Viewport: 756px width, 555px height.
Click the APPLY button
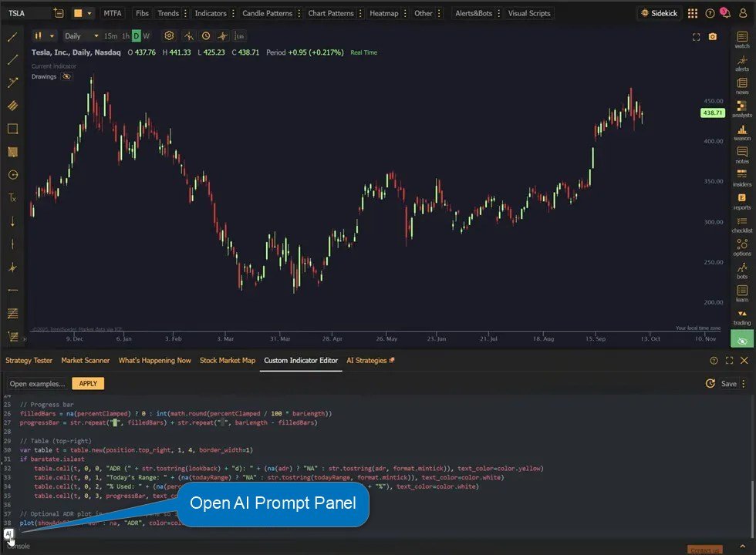click(x=88, y=384)
